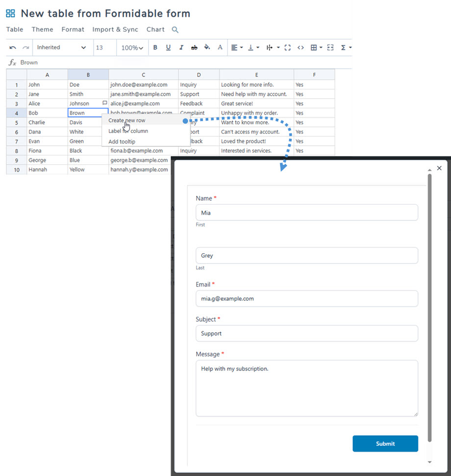Open the Inherited font dropdown
The width and height of the screenshot is (451, 476).
[x=61, y=48]
